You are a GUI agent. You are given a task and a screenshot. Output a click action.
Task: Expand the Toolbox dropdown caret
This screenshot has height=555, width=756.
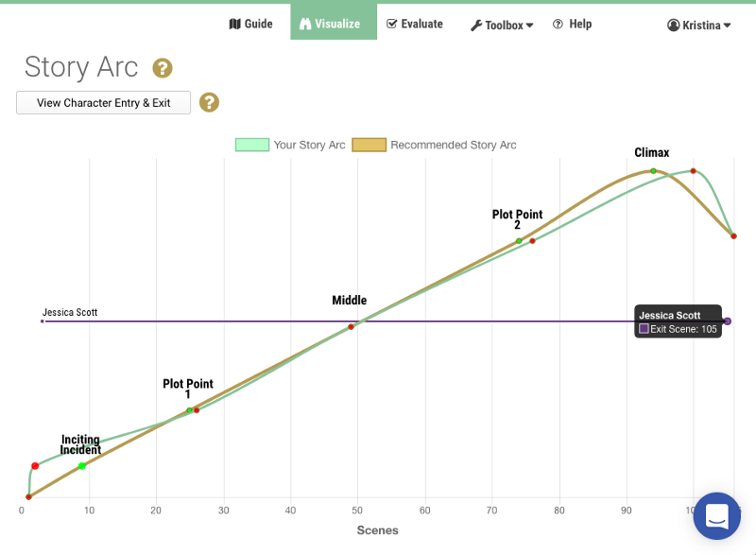point(530,26)
